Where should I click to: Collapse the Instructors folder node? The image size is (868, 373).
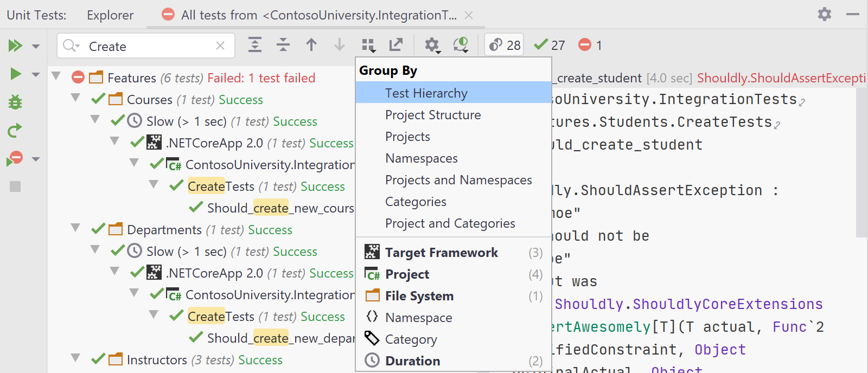click(75, 358)
